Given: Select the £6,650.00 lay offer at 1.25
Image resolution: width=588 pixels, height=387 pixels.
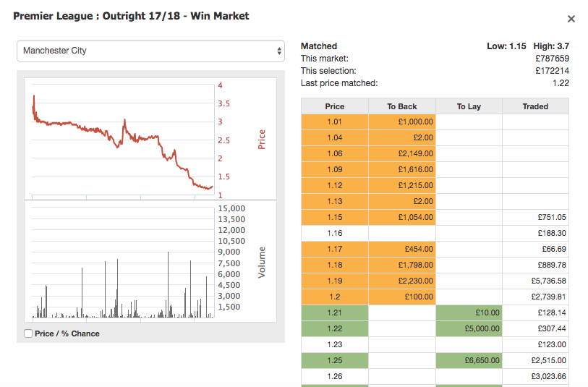Looking at the screenshot, I should [469, 361].
